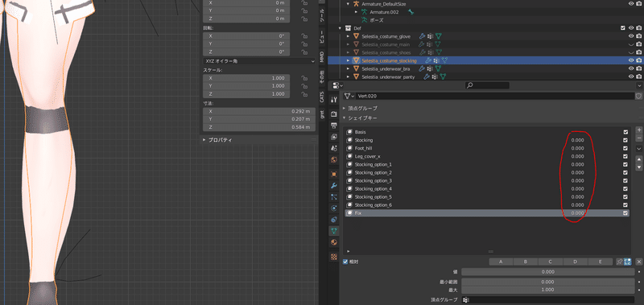The height and width of the screenshot is (305, 644).
Task: Move shape key down in list
Action: pos(638,167)
